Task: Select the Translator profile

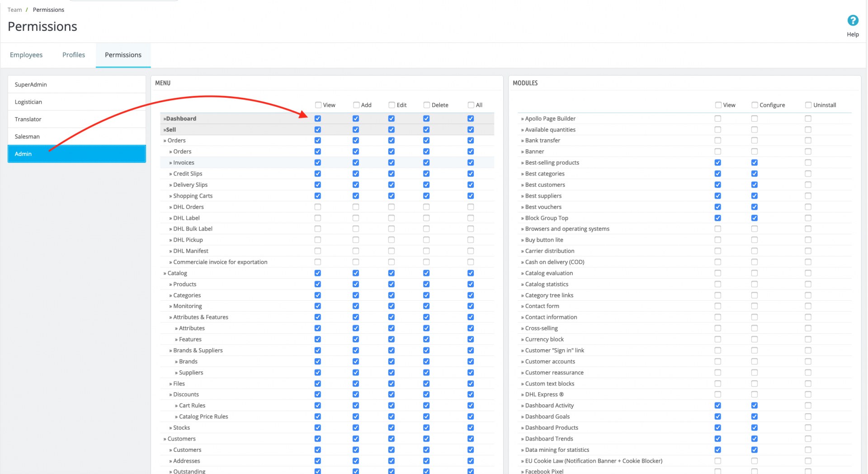Action: click(x=77, y=119)
